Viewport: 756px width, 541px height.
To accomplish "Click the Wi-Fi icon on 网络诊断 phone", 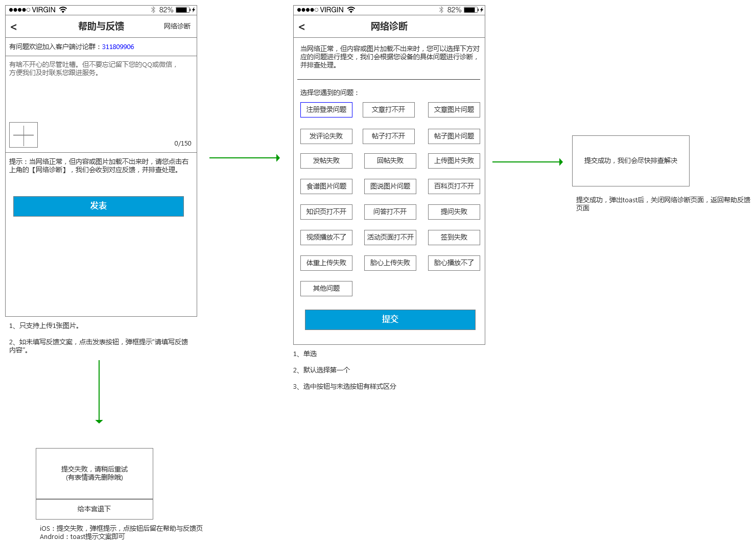I will tap(351, 10).
